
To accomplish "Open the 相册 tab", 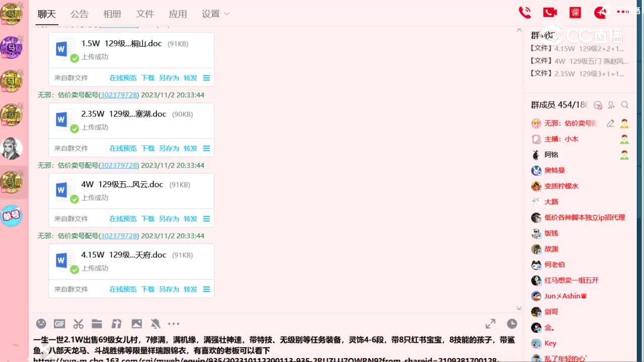I will coord(112,14).
